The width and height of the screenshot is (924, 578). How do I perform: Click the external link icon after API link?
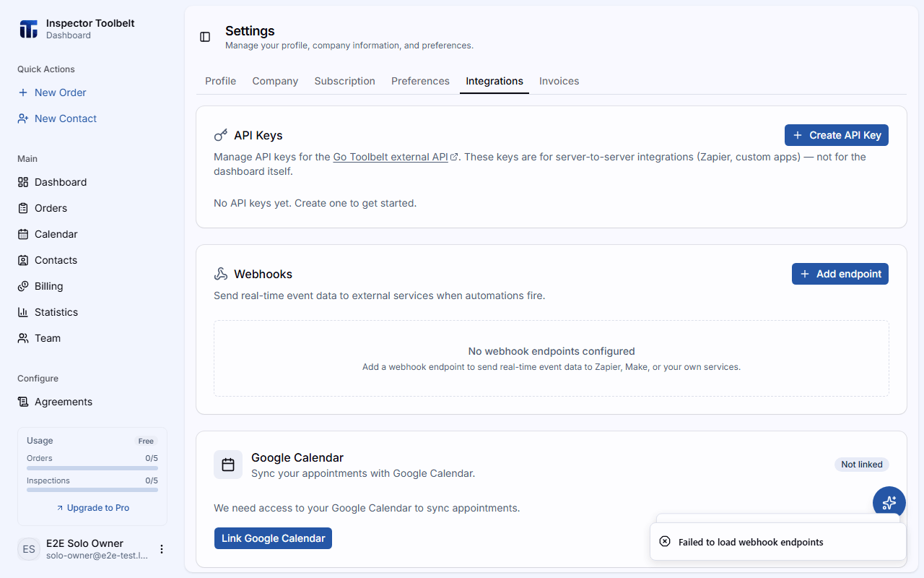[x=454, y=157]
